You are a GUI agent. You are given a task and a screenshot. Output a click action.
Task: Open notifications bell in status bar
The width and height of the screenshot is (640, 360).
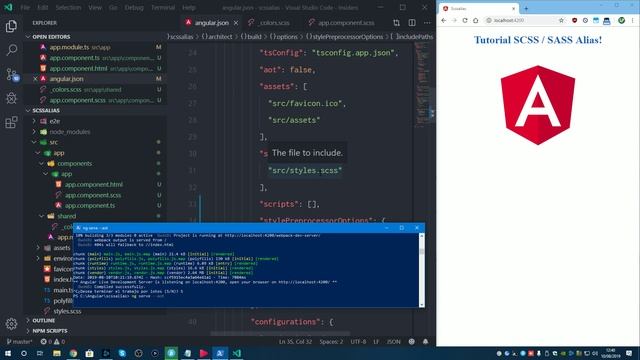[425, 342]
